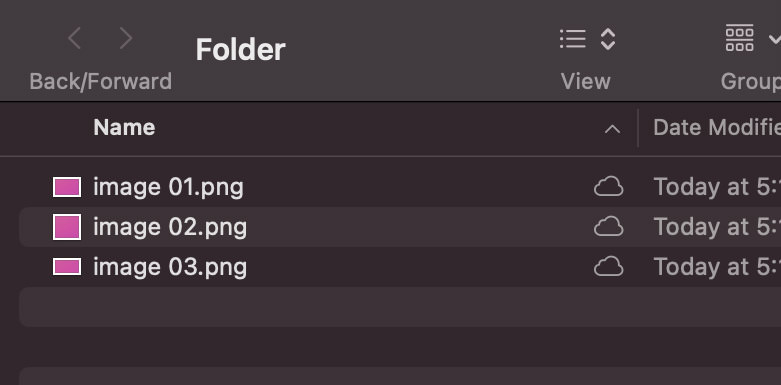Click iCloud status icon for image 01.png

[x=608, y=187]
